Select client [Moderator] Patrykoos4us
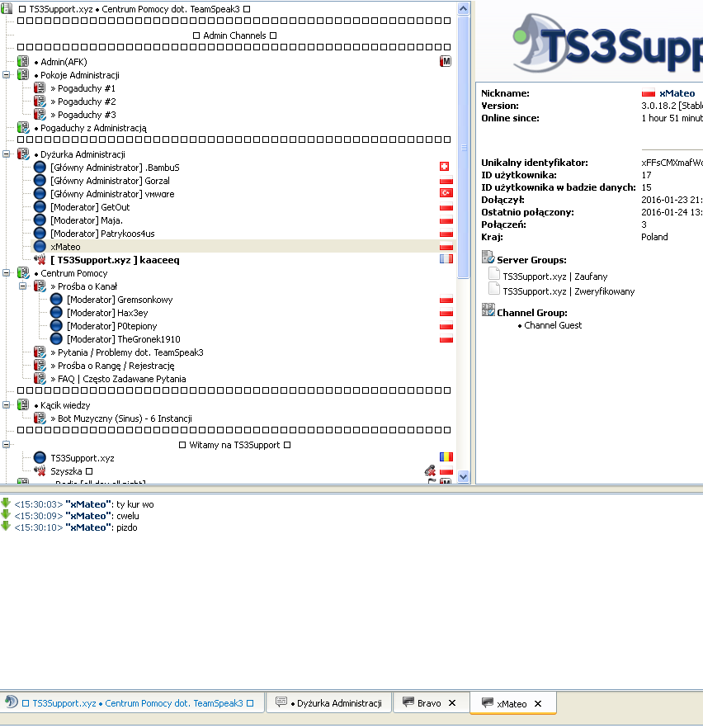The image size is (703, 728). pyautogui.click(x=102, y=234)
